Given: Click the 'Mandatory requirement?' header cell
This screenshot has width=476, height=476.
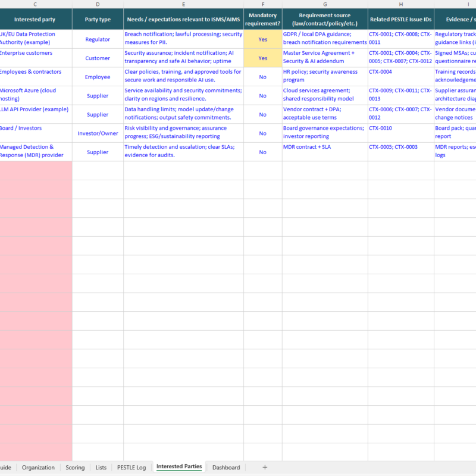Looking at the screenshot, I should click(262, 19).
